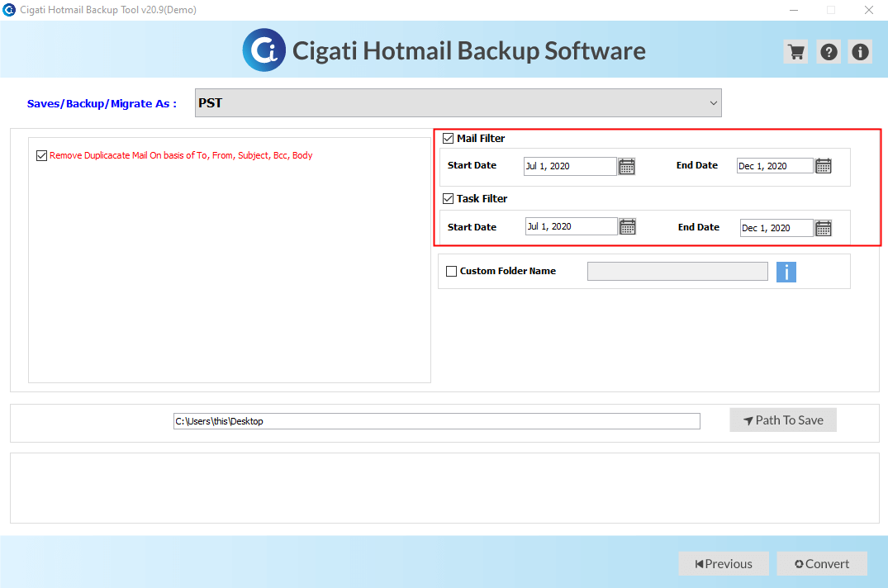Click the blue info icon beside Custom Folder Name
Image resolution: width=888 pixels, height=588 pixels.
(786, 272)
